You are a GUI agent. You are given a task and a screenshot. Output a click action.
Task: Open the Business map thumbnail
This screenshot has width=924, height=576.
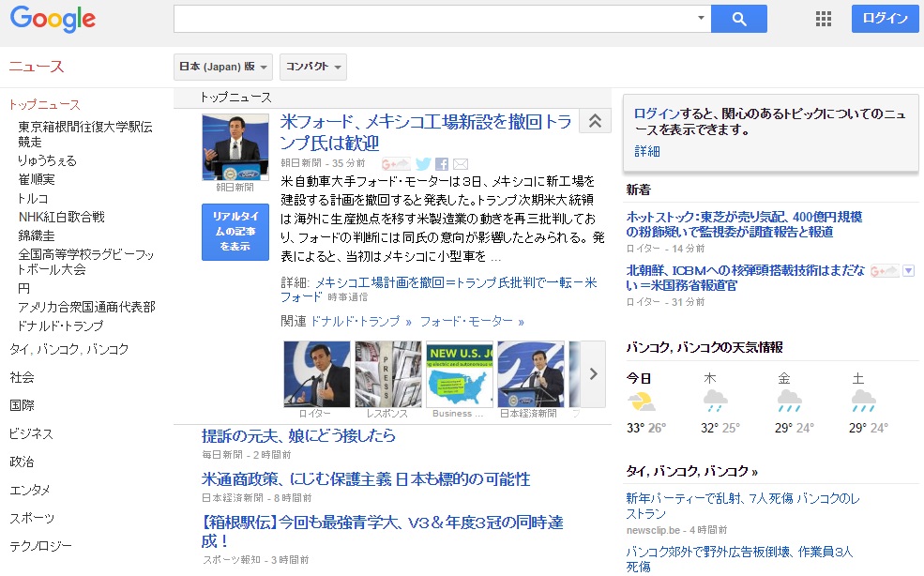pos(459,373)
